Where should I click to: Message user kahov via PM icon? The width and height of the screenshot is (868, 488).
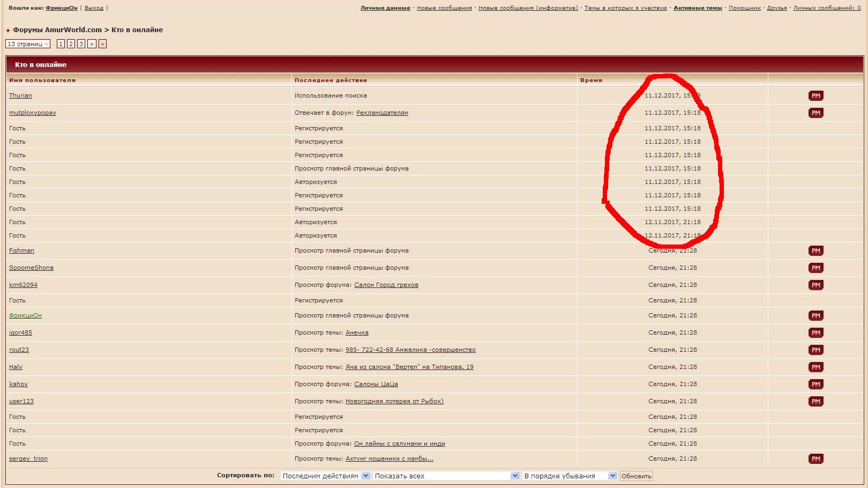pyautogui.click(x=815, y=385)
